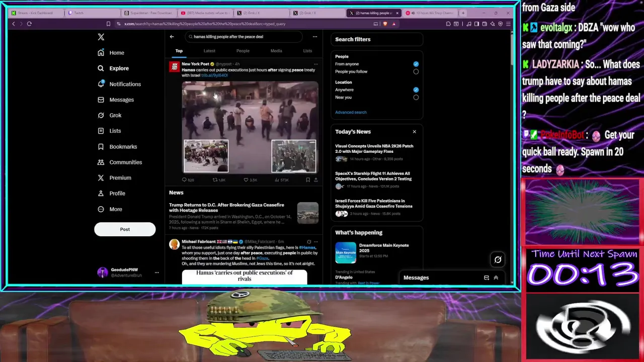View analytics of the New York Post tweet
644x362 pixels.
click(x=277, y=179)
